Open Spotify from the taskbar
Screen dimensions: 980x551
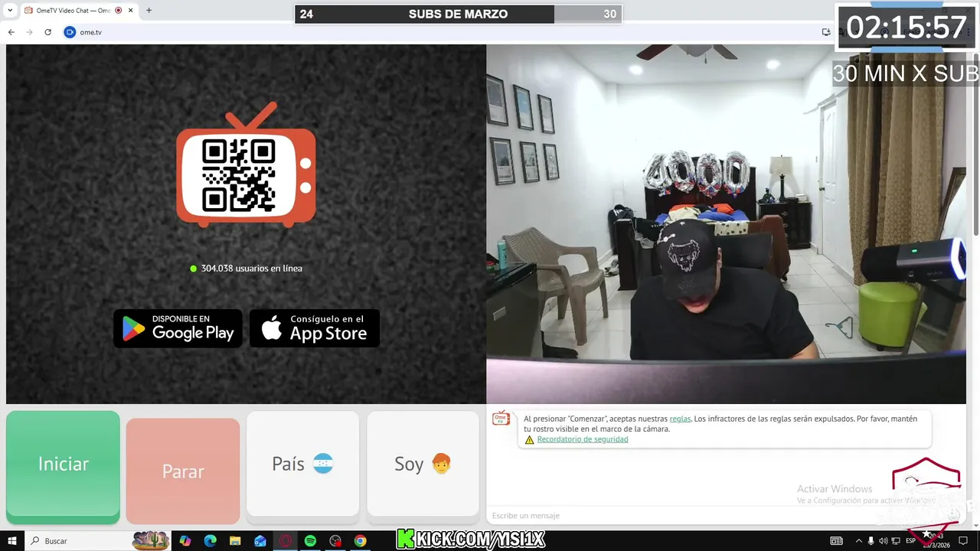coord(310,541)
